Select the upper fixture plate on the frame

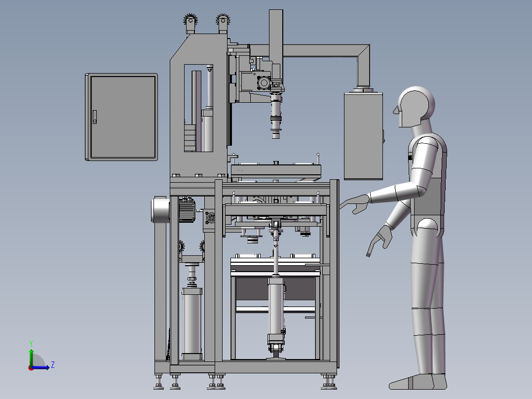click(276, 171)
